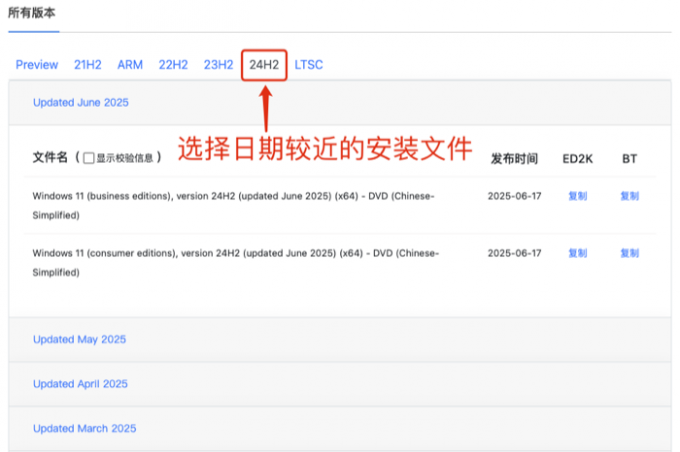The height and width of the screenshot is (452, 680).
Task: Click the 发布时间 column header
Action: click(x=514, y=159)
